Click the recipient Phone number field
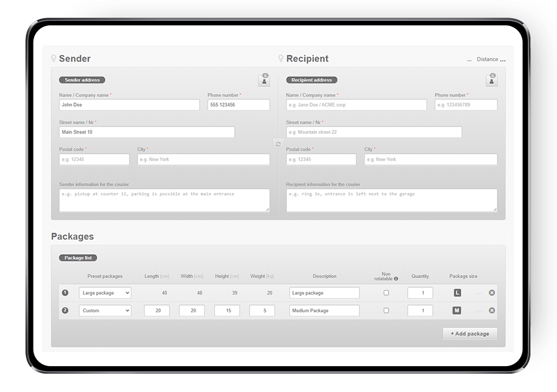The height and width of the screenshot is (392, 557). (x=466, y=105)
